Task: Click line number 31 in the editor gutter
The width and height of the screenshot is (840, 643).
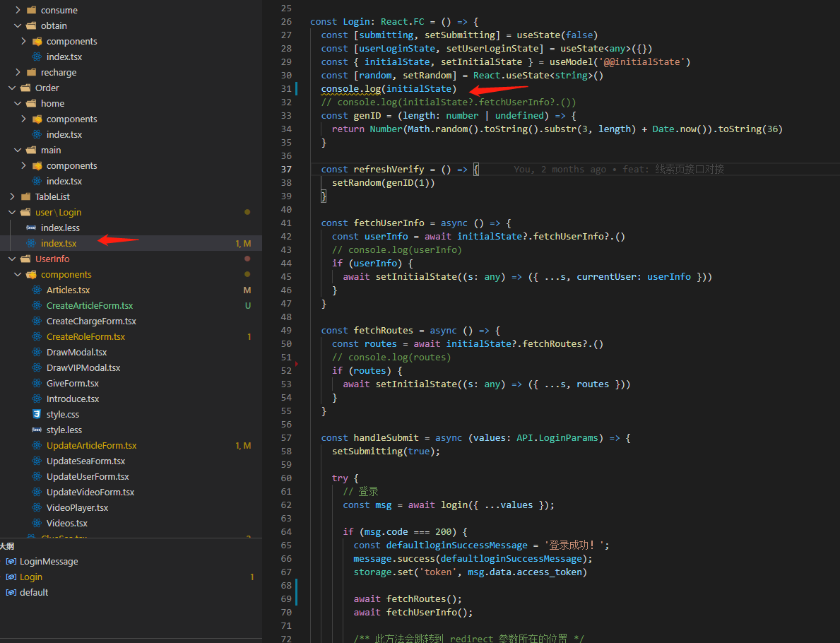Action: coord(286,88)
